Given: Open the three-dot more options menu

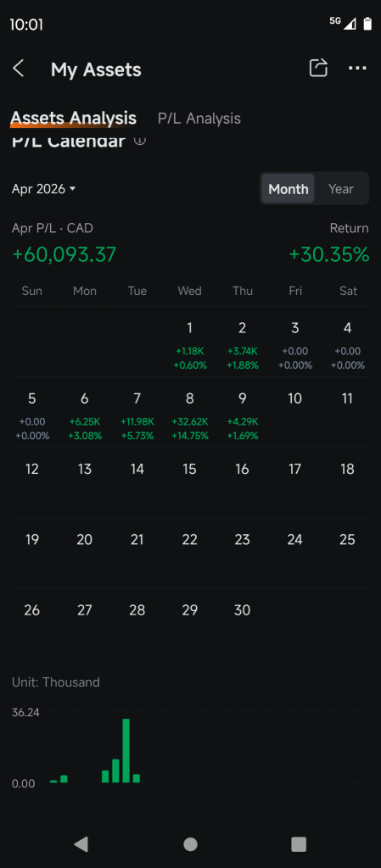Looking at the screenshot, I should coord(357,68).
